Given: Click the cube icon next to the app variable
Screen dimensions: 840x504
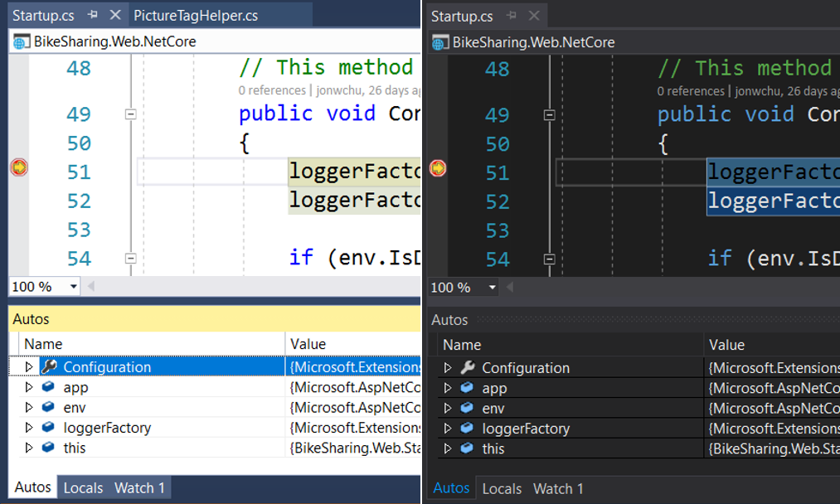Looking at the screenshot, I should 48,387.
